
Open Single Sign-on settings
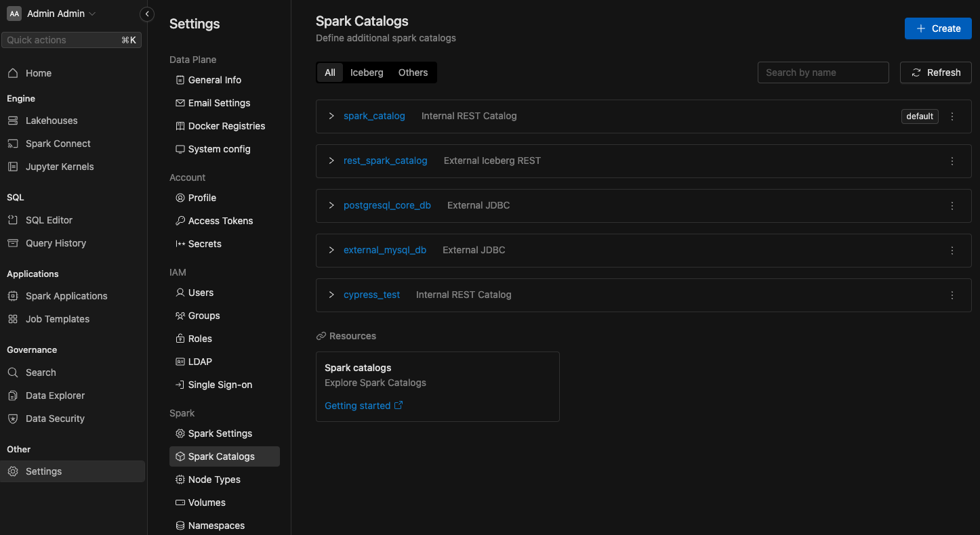[x=224, y=385]
